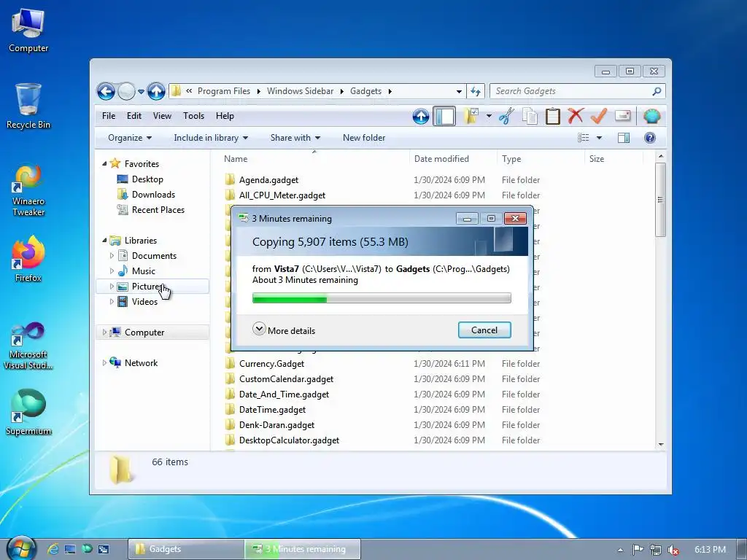Click the Action Center flag tray icon
Screen dimensions: 747x560
[638, 550]
